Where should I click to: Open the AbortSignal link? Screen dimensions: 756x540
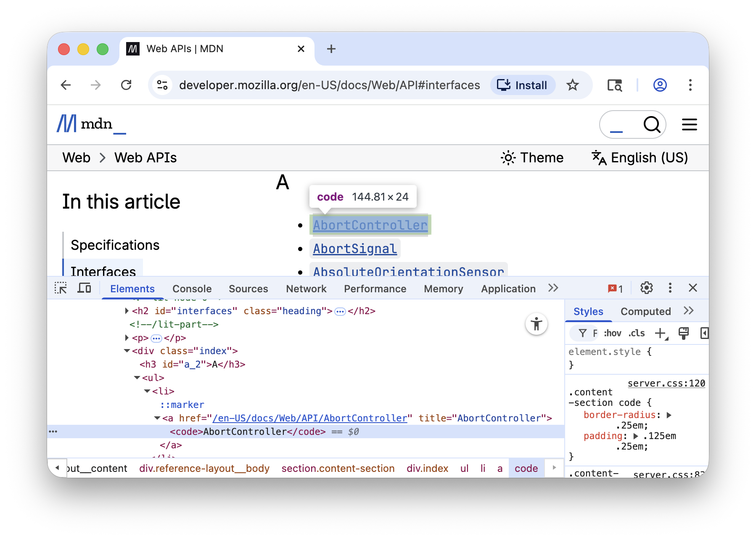point(354,249)
